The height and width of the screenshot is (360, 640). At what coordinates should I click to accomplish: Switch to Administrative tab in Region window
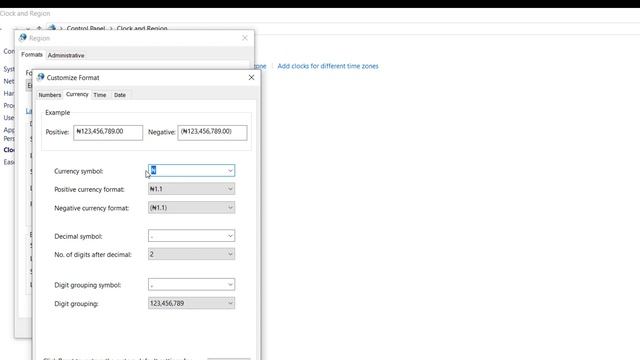(x=66, y=55)
